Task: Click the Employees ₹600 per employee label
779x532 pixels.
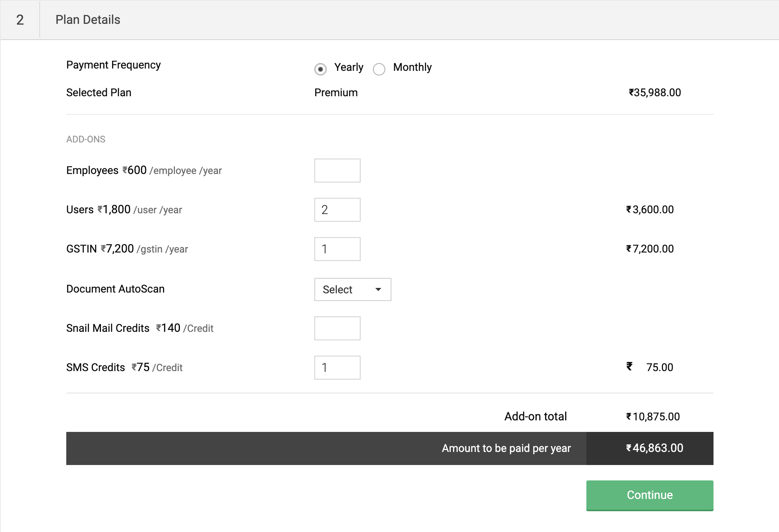Action: pyautogui.click(x=144, y=171)
